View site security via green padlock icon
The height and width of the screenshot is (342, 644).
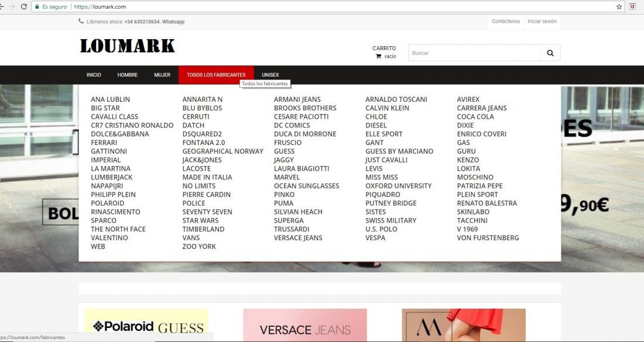point(37,6)
